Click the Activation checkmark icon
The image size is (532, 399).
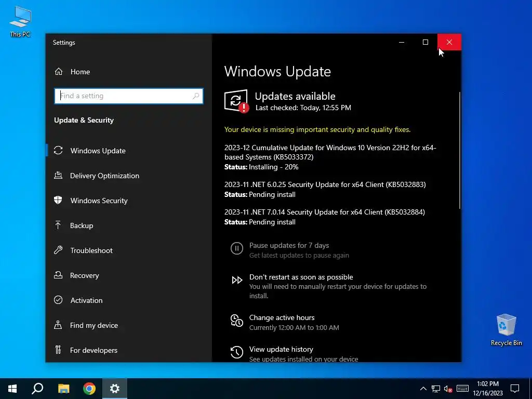point(58,300)
